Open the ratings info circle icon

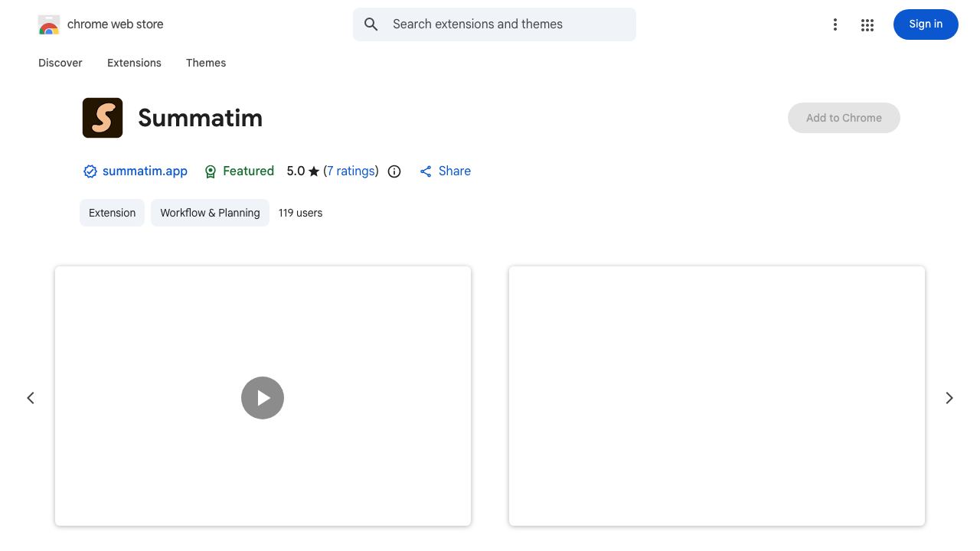pos(394,171)
